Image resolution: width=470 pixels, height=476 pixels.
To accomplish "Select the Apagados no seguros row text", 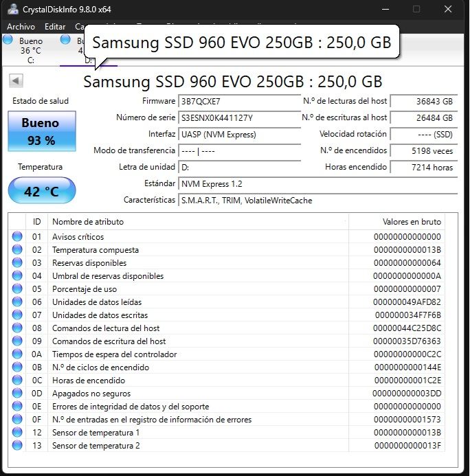I will (91, 394).
